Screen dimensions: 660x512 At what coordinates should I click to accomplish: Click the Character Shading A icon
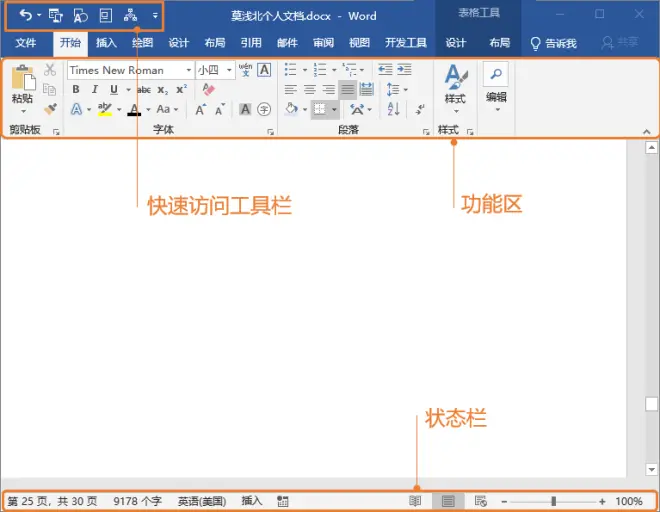click(x=245, y=109)
